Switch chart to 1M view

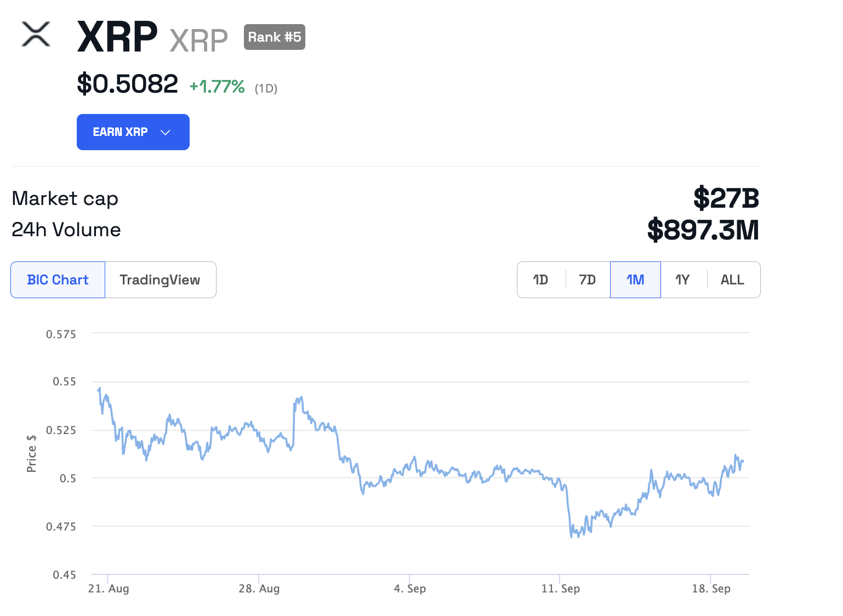pos(635,280)
